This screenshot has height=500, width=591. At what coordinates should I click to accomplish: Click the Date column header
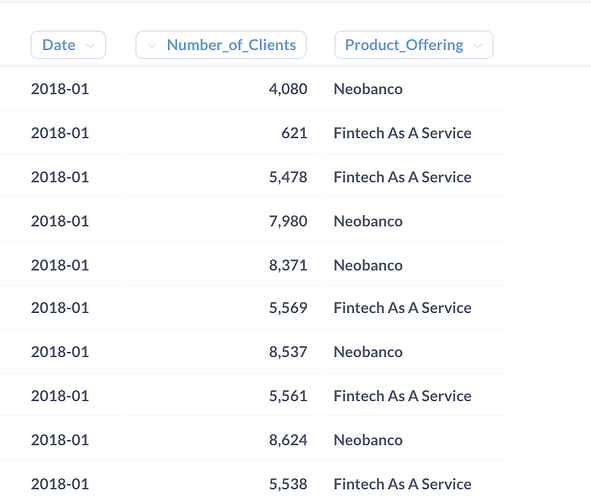click(68, 45)
